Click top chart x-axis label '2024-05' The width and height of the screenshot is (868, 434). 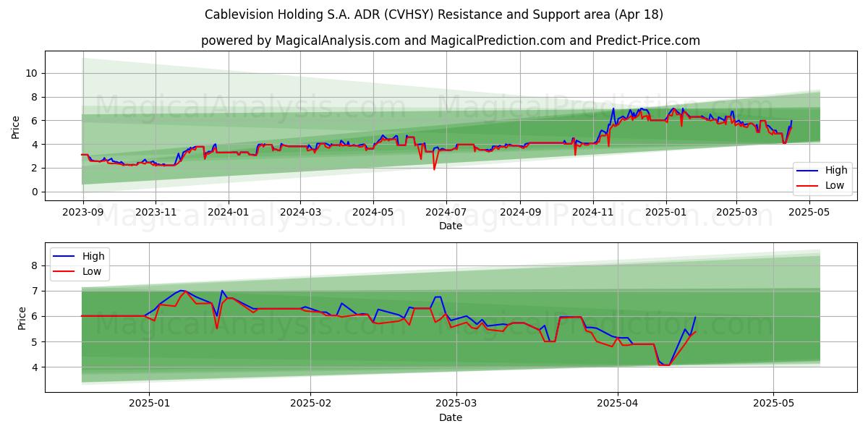[x=373, y=213]
